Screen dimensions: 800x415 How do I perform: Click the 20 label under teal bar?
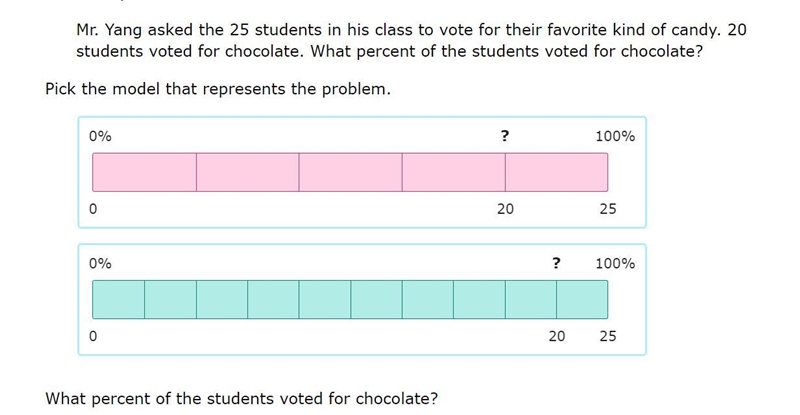coord(557,336)
